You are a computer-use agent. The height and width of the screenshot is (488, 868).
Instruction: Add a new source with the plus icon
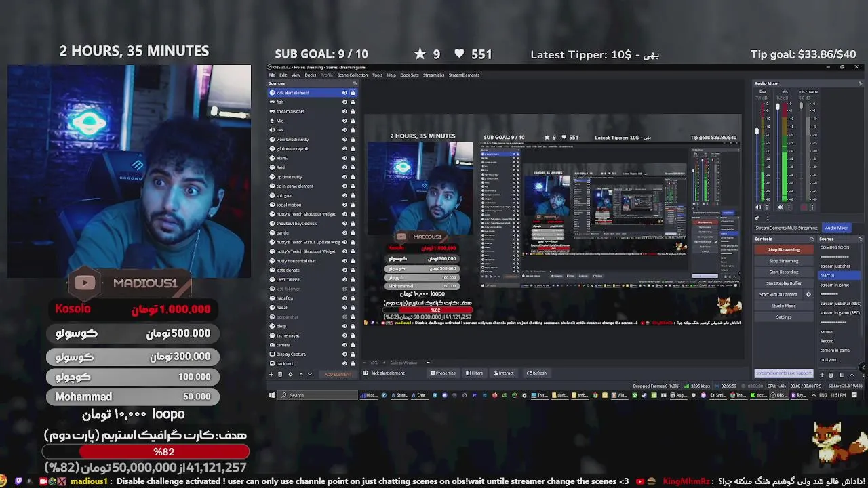(271, 374)
